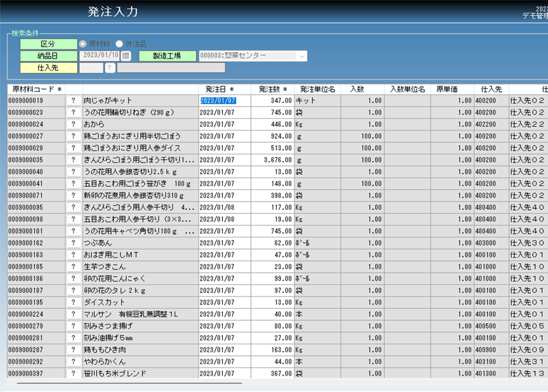Screen dimensions: 548x392
Task: Click product name 五目おこわ用ごぼう笹がき 100g
Action: pos(140,184)
